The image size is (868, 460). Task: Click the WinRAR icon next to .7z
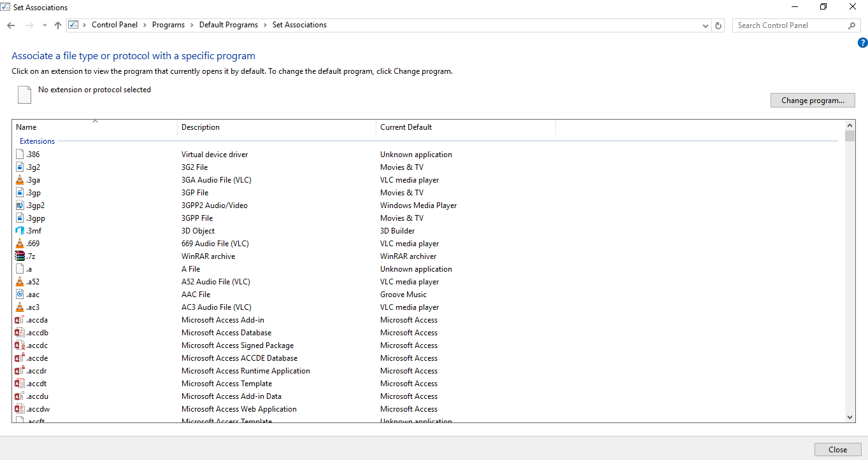(x=19, y=256)
